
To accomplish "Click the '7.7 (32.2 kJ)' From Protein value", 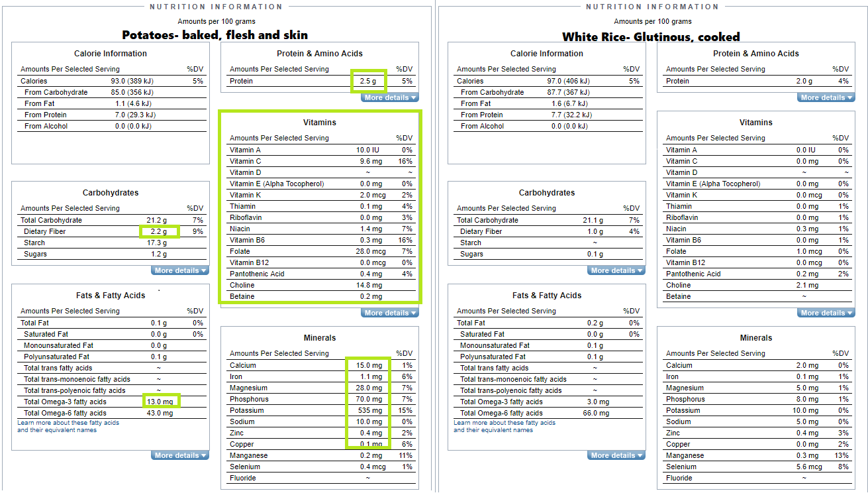I will 569,115.
